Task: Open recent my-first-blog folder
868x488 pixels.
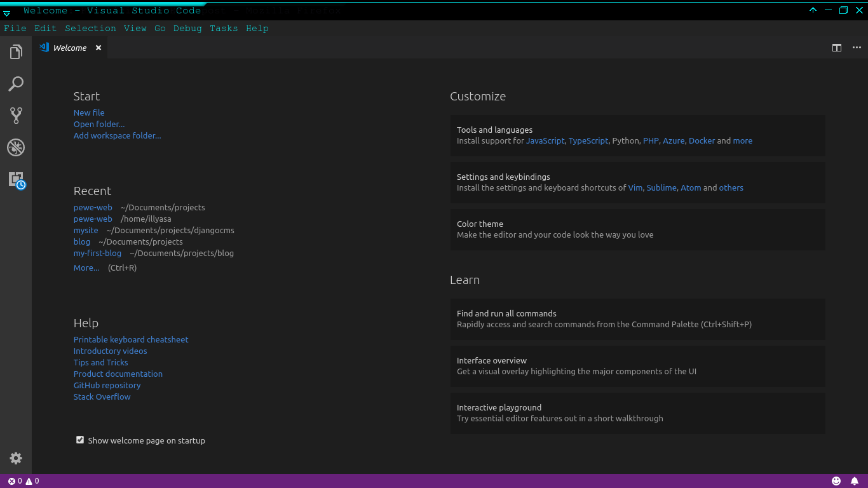Action: coord(97,253)
